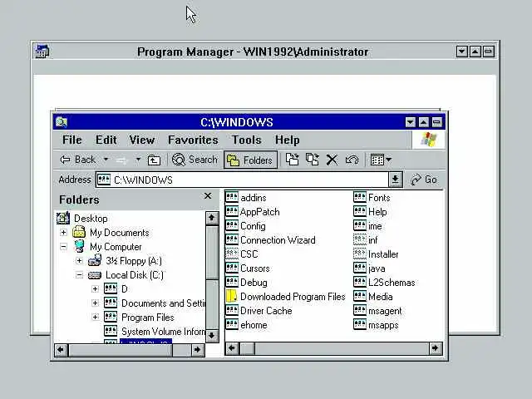Viewport: 532px width, 399px height.
Task: Select the Fonts folder icon
Action: [360, 198]
